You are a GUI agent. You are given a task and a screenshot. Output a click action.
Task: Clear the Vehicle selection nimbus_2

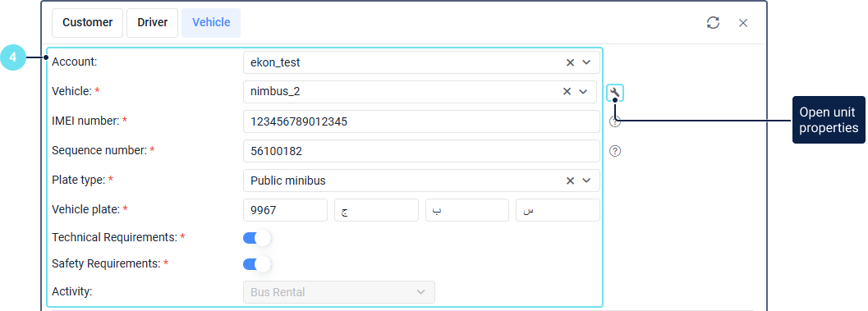[567, 92]
